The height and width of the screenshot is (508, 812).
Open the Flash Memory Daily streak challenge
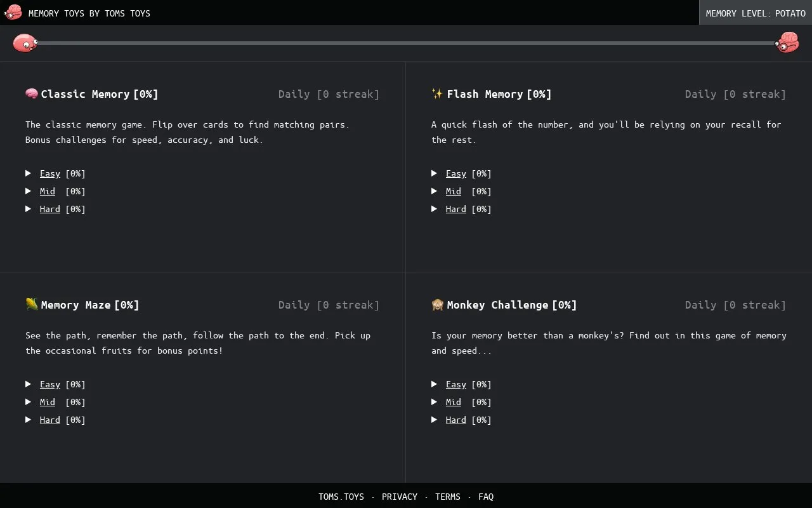pos(735,94)
